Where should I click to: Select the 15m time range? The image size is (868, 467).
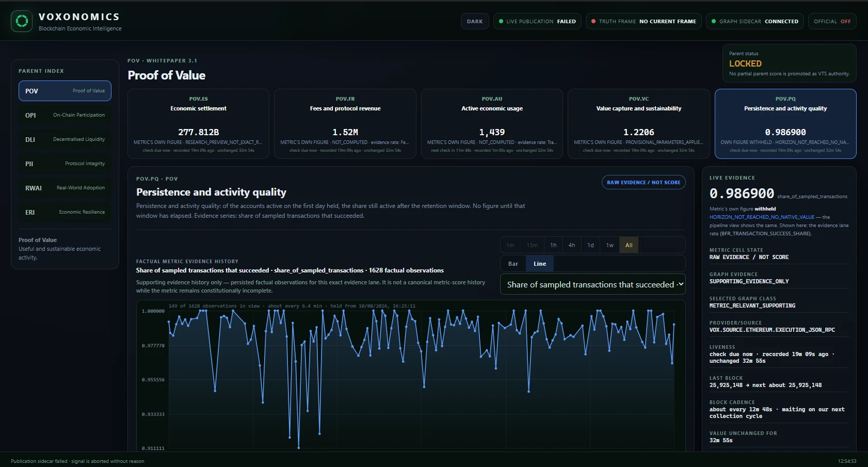(x=532, y=245)
